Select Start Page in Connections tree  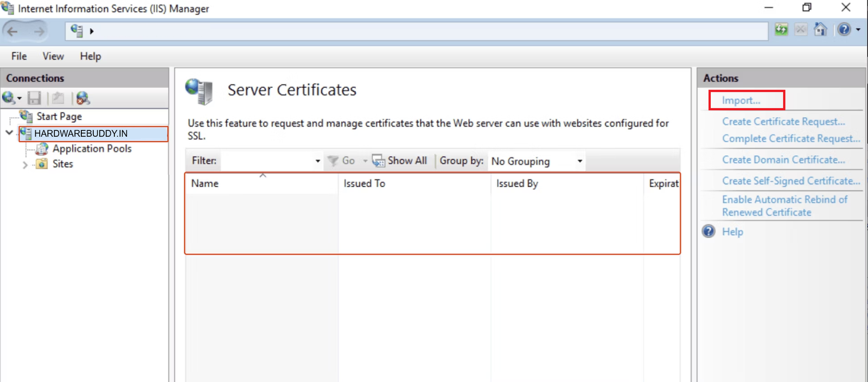tap(59, 116)
